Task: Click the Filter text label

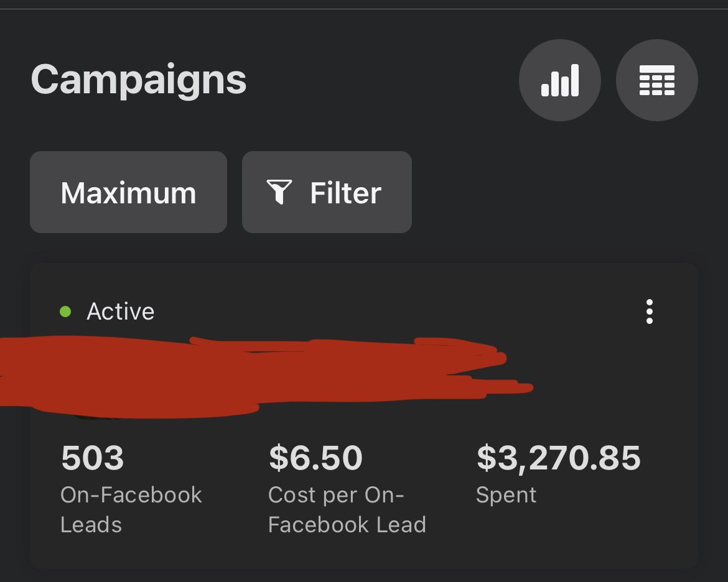Action: [345, 193]
